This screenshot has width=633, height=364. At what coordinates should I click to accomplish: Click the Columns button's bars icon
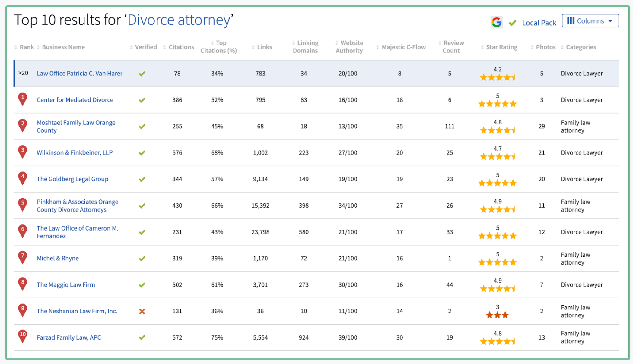571,21
